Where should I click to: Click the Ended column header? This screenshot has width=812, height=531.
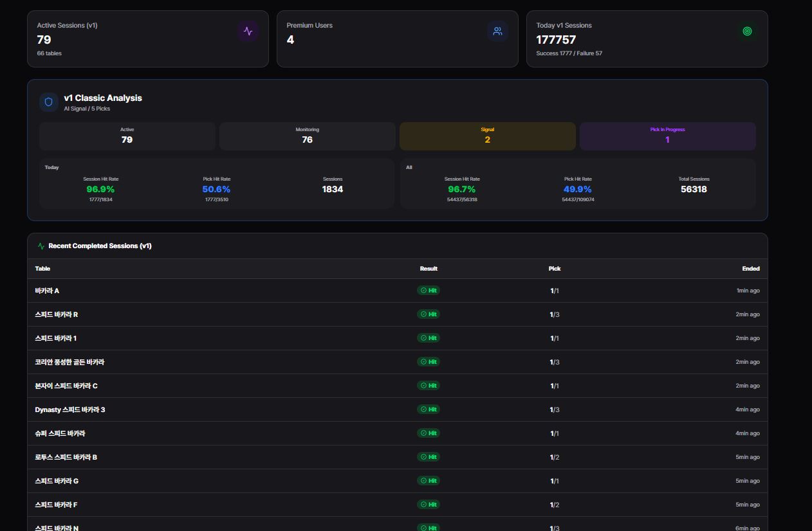[x=751, y=269]
